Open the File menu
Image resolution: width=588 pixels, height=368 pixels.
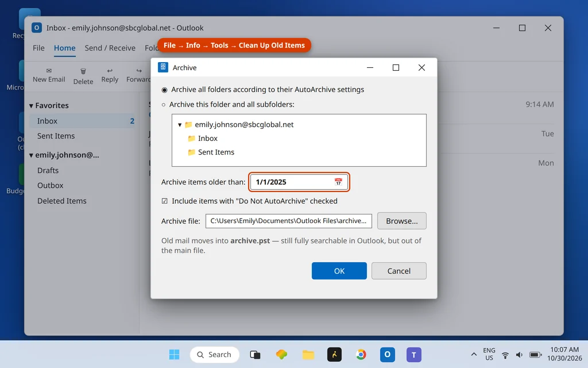[x=38, y=48]
